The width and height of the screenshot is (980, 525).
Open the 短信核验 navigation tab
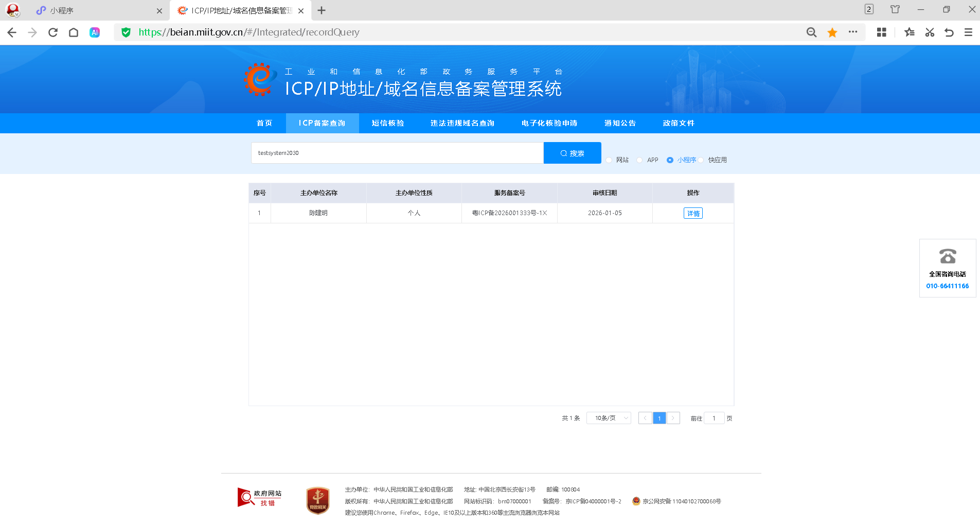388,123
